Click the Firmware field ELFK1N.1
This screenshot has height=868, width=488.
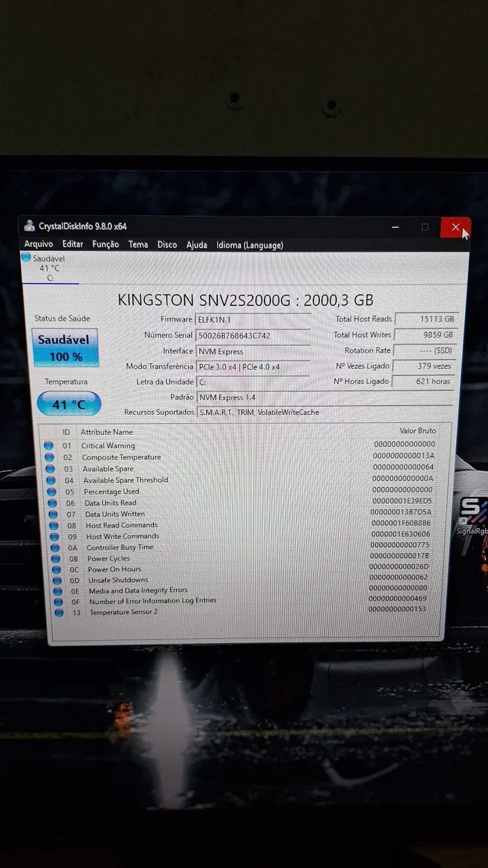(x=253, y=319)
